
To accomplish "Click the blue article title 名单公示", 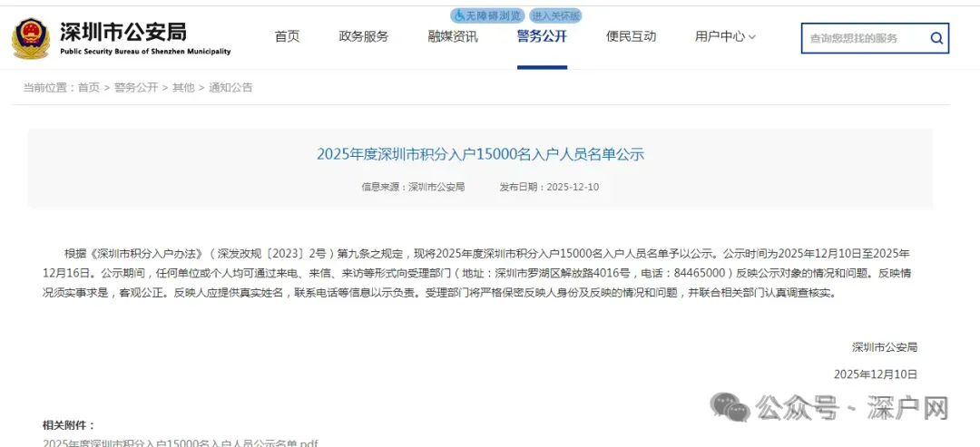I will pyautogui.click(x=480, y=154).
